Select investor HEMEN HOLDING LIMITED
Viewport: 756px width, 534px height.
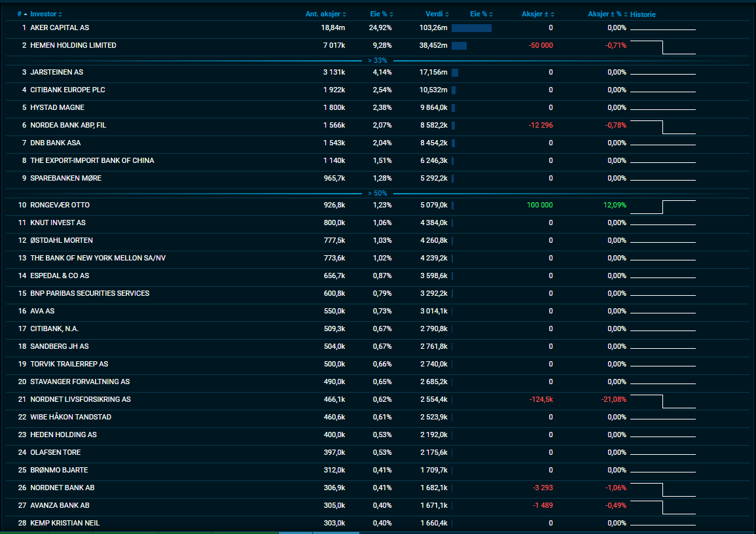pos(73,45)
